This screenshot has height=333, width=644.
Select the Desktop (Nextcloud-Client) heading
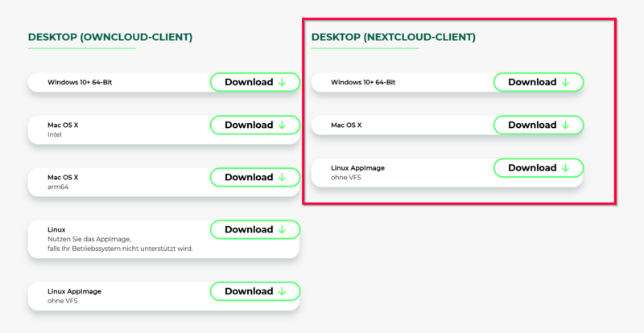click(x=393, y=37)
